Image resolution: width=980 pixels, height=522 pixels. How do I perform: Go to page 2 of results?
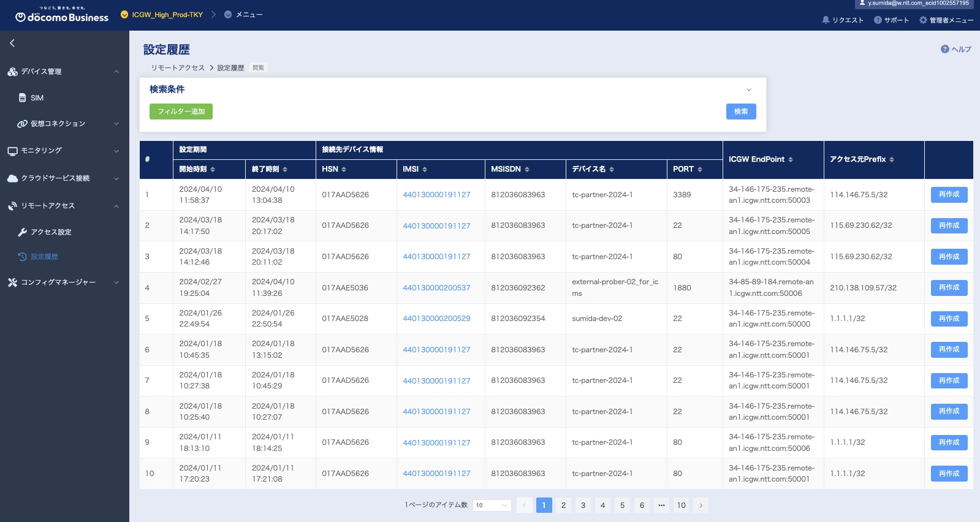[563, 505]
